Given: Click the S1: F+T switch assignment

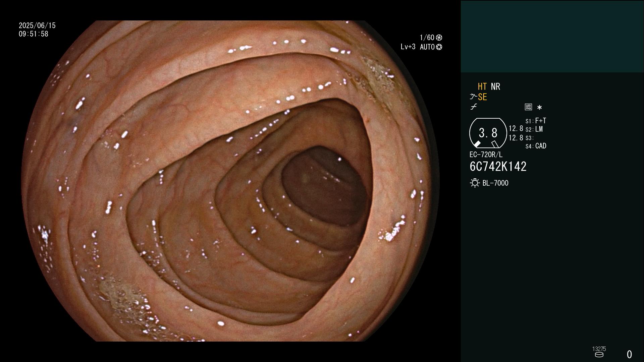Looking at the screenshot, I should (536, 121).
